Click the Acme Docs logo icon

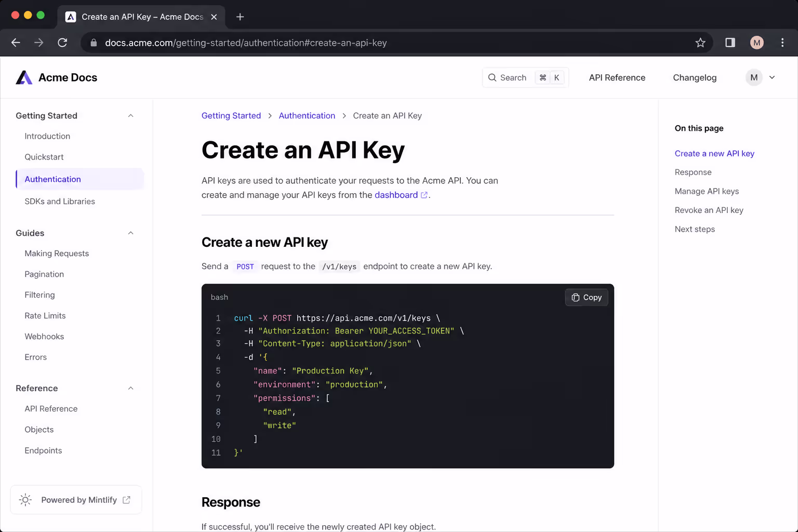(24, 77)
